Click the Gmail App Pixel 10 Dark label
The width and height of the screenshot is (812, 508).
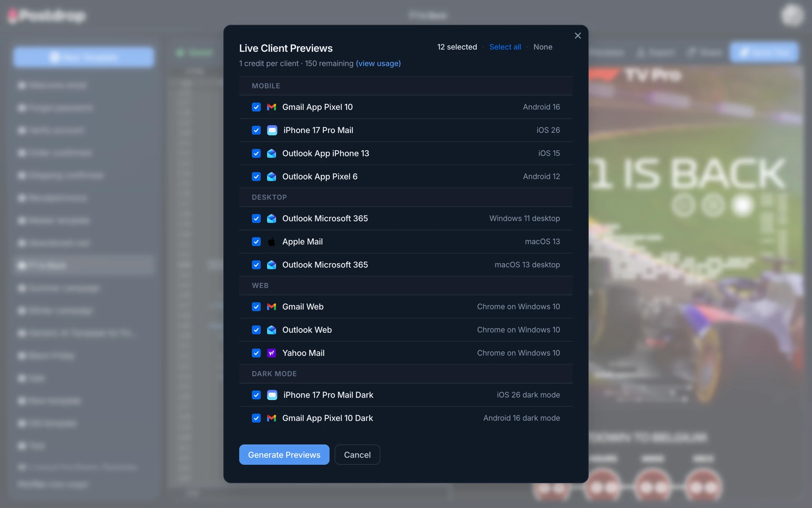coord(328,418)
